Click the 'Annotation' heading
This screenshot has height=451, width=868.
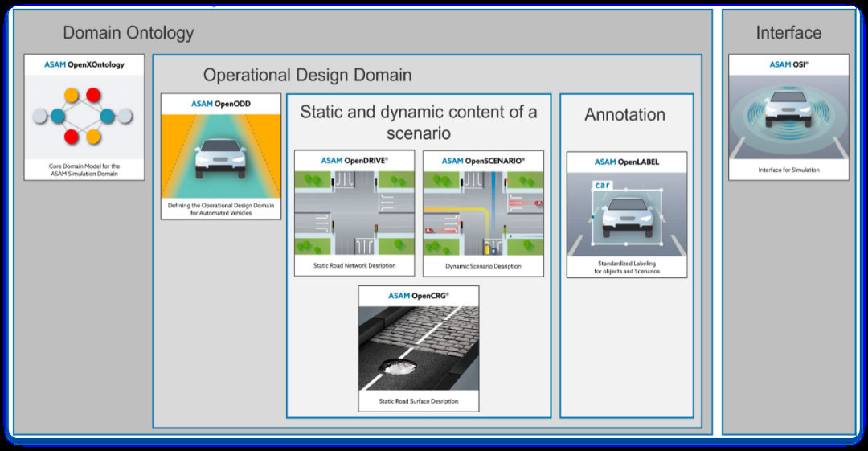(x=625, y=115)
